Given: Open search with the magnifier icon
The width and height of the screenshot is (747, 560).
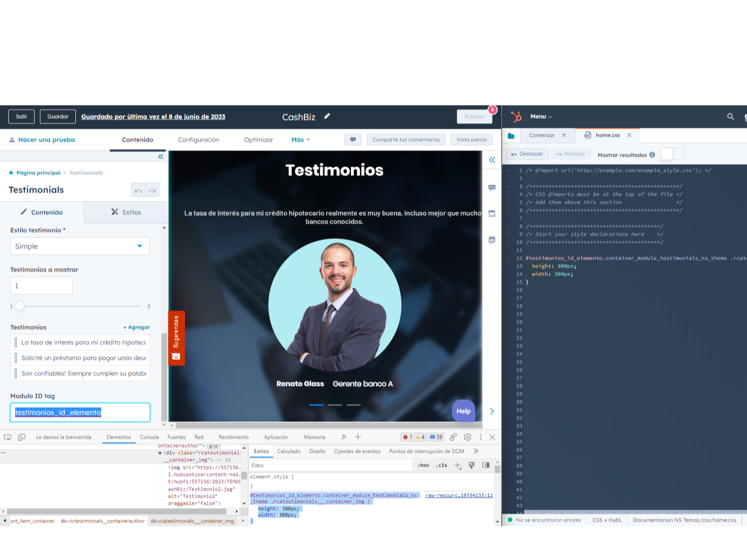Looking at the screenshot, I should 730,117.
